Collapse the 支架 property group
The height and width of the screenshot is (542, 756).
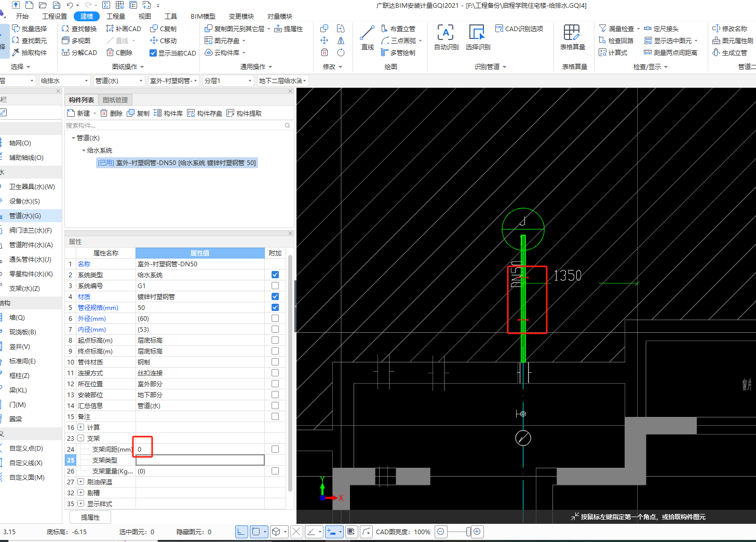coord(80,438)
